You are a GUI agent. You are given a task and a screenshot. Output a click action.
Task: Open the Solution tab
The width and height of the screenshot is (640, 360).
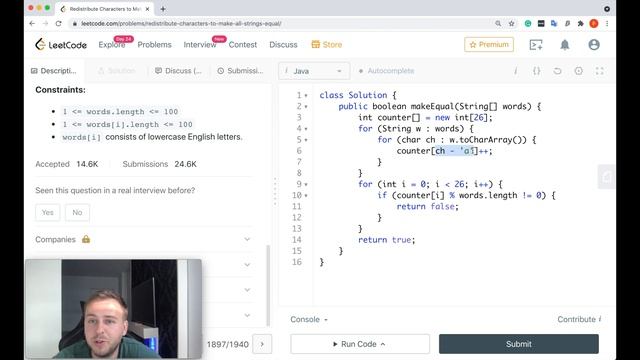(117, 71)
